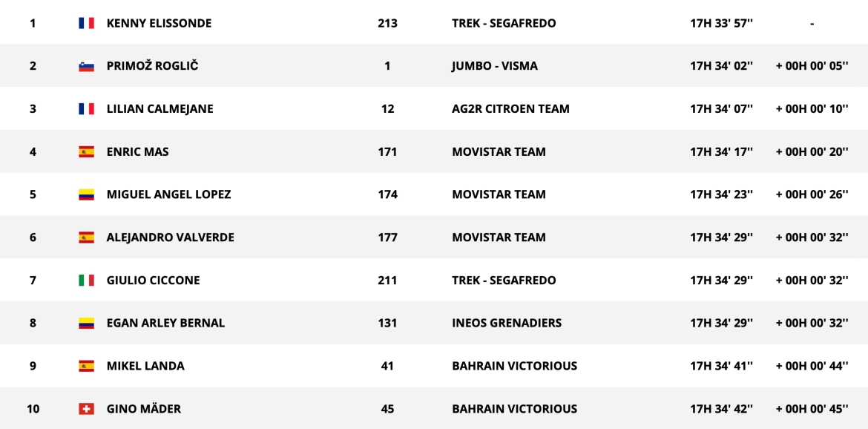This screenshot has width=868, height=429.
Task: Click the Spanish flag beside Enric Mas
Action: [x=86, y=152]
